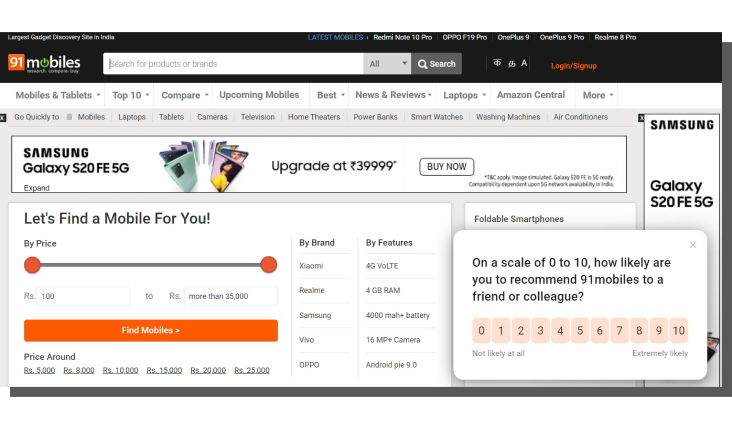Expand the Laptops menu

click(465, 95)
